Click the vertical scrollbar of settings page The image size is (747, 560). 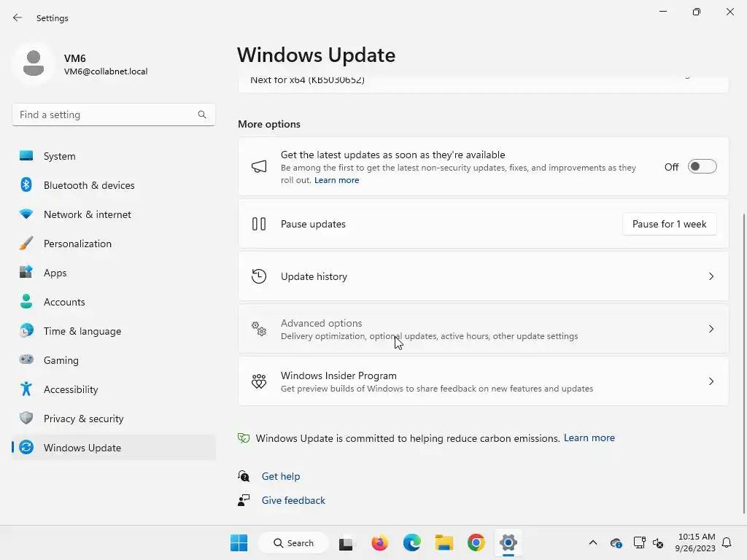[x=744, y=364]
